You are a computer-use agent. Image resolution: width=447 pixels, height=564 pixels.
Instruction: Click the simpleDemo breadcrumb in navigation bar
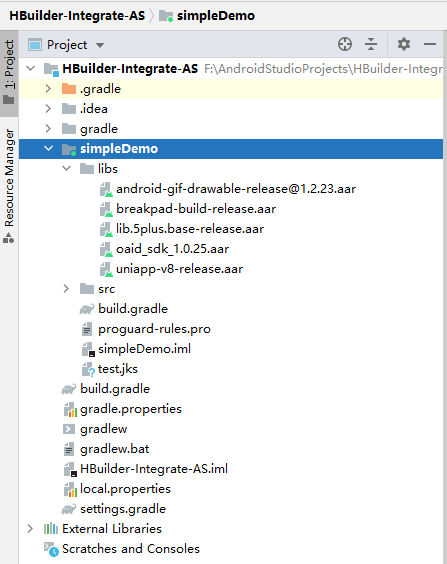coord(207,16)
